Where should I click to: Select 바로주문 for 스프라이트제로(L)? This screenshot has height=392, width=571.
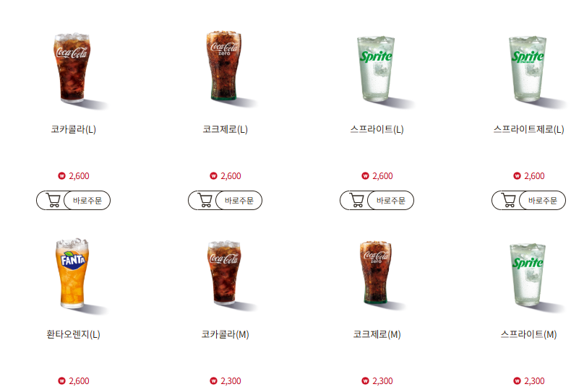[543, 201]
